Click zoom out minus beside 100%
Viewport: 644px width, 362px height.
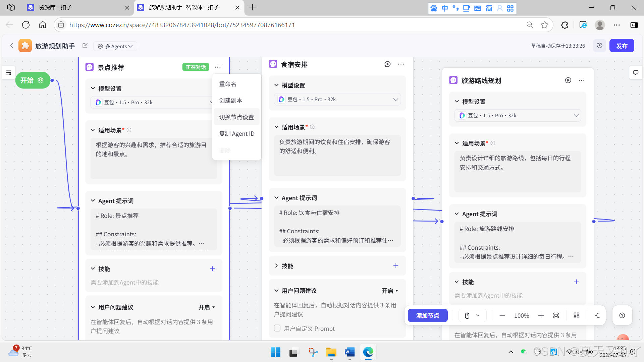(x=502, y=315)
